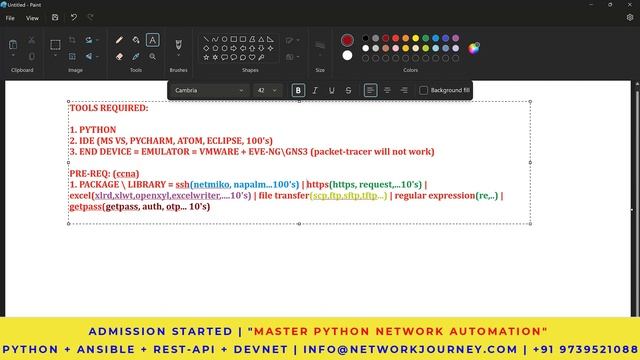
Task: Select the Triangle shape
Action: coord(261,39)
